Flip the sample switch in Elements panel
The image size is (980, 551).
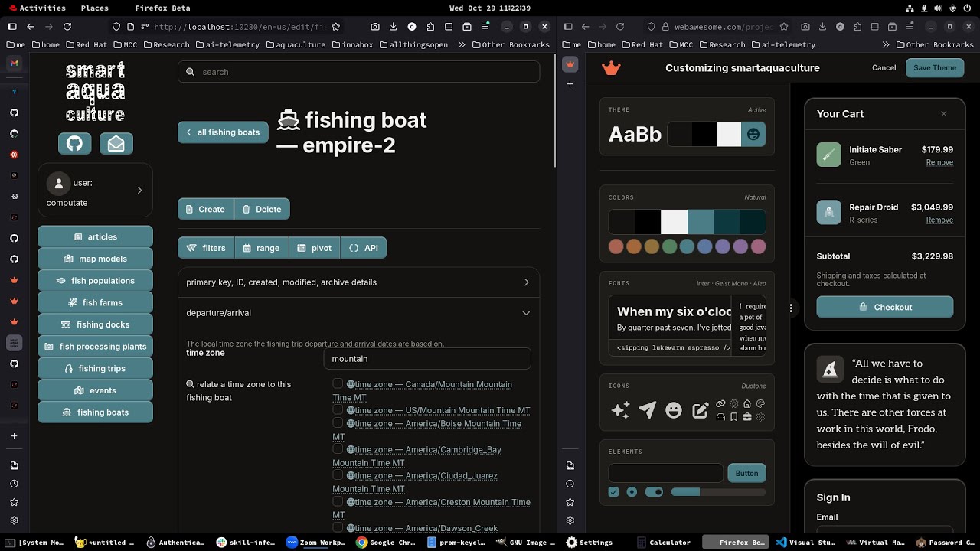coord(654,492)
